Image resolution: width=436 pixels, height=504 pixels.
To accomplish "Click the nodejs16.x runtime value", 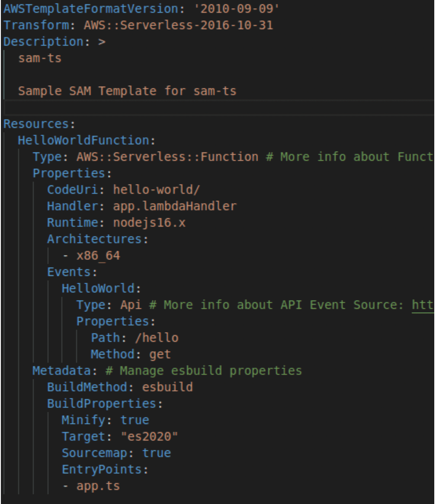I will tap(149, 223).
